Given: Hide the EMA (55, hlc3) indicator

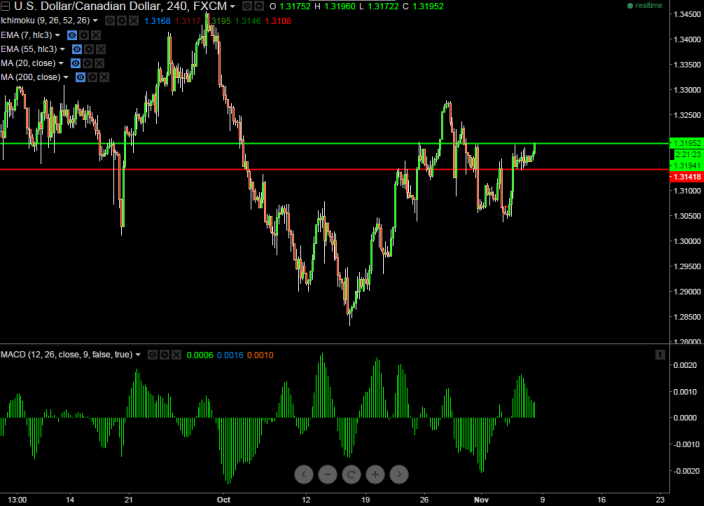Looking at the screenshot, I should tap(77, 49).
